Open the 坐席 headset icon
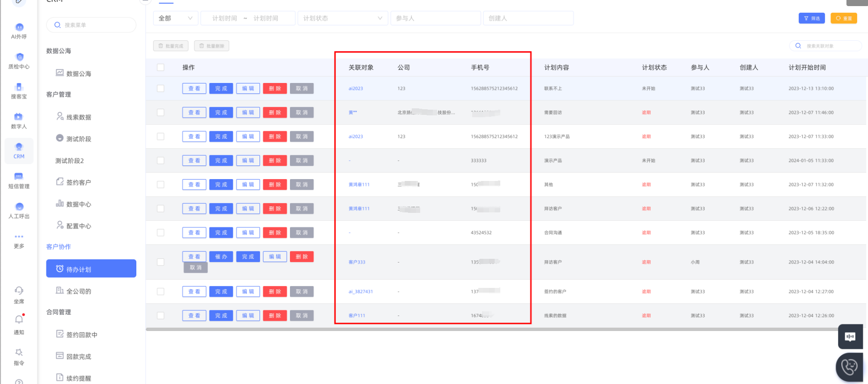Screen dimensions: 868x384 tap(19, 291)
